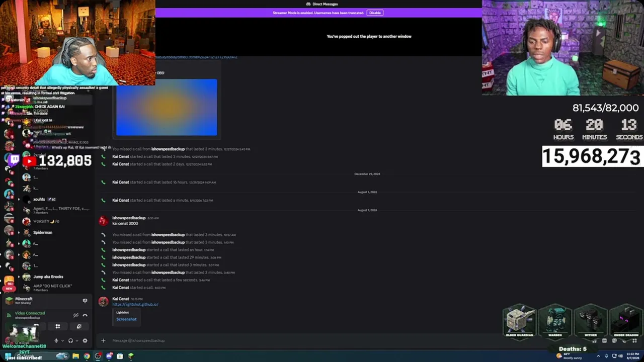Share your screen for Minecraft

[x=85, y=301]
